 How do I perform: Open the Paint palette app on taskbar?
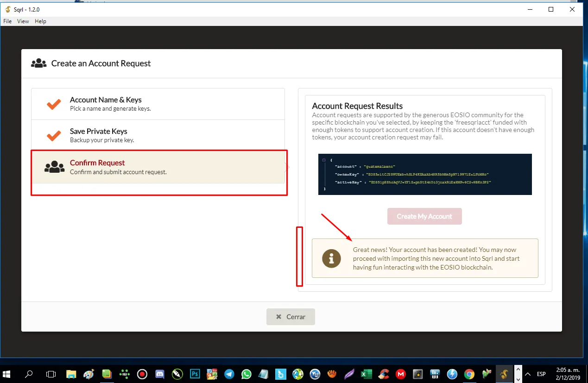(89, 374)
